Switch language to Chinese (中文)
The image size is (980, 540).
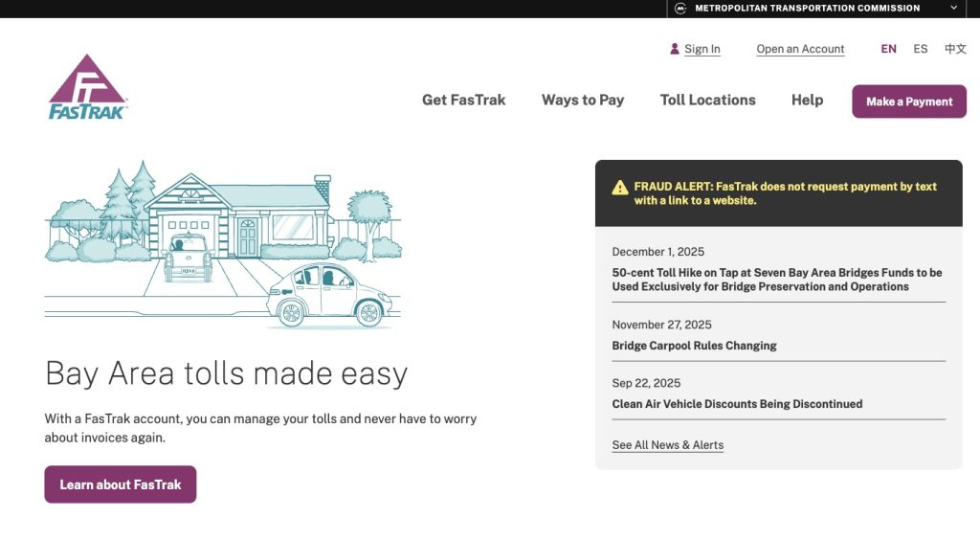click(955, 49)
